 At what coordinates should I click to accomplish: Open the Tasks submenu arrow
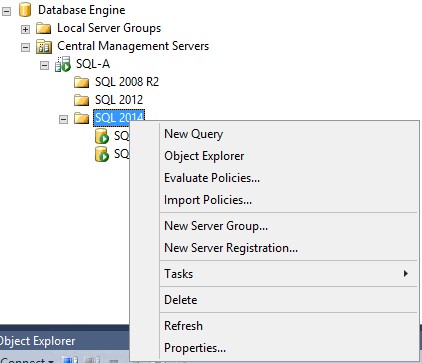click(406, 274)
